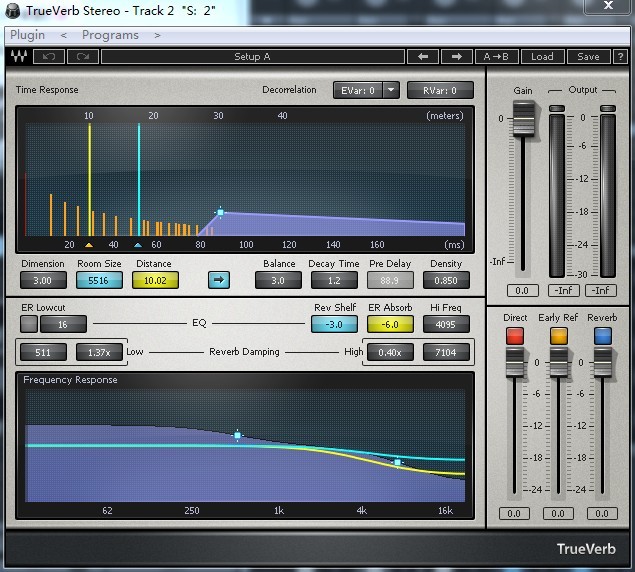This screenshot has height=572, width=635.
Task: Click the Save button
Action: point(588,57)
